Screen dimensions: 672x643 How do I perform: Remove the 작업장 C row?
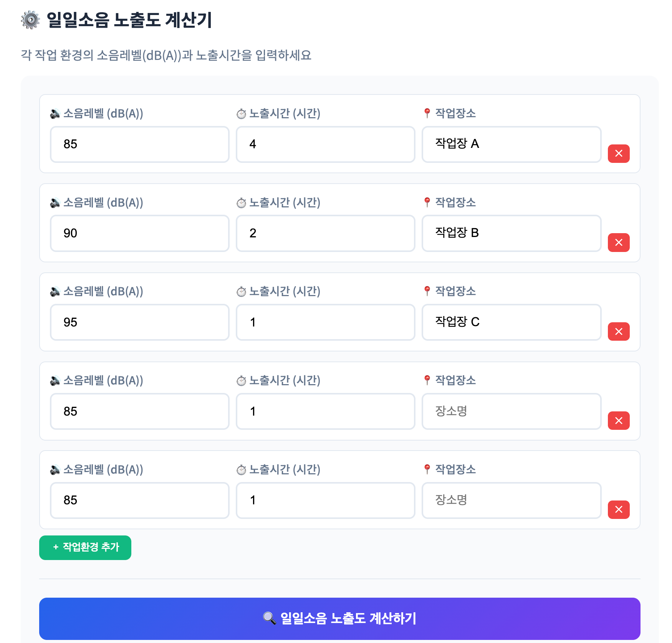618,332
